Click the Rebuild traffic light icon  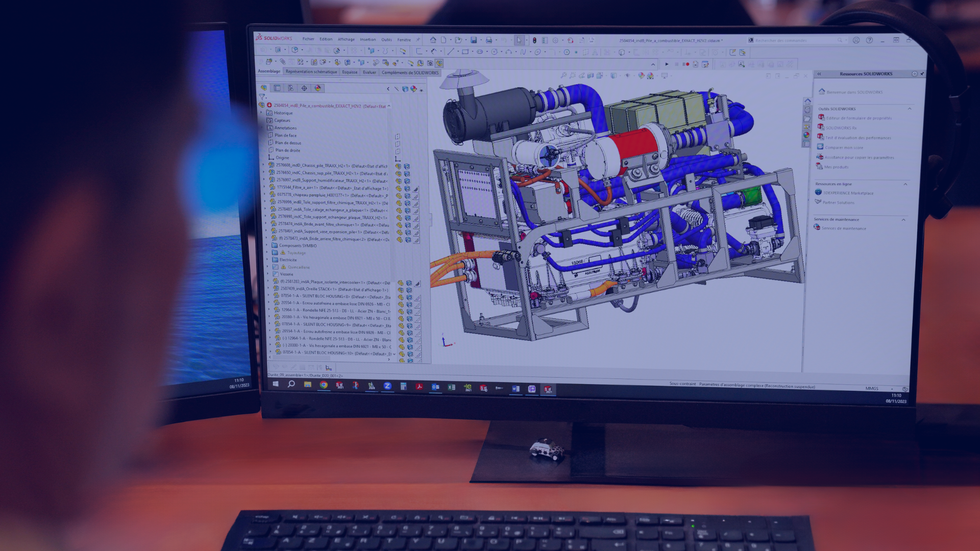point(534,40)
